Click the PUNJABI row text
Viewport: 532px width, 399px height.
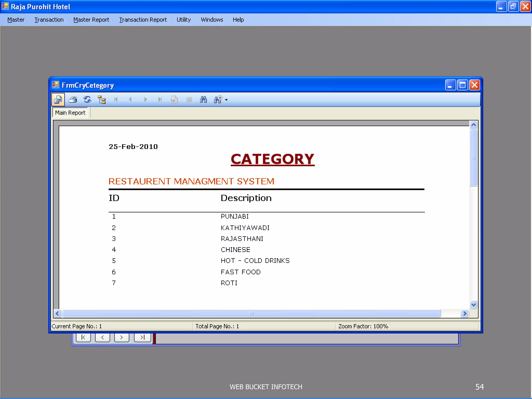click(x=235, y=216)
